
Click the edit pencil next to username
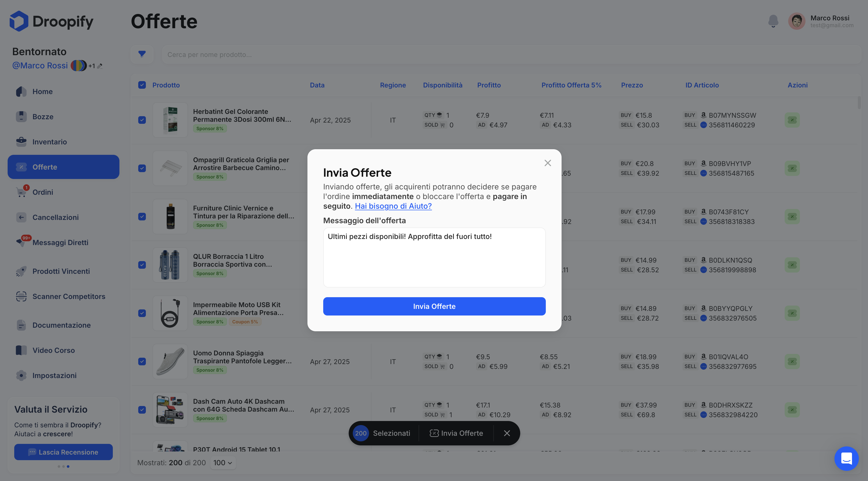(x=100, y=66)
